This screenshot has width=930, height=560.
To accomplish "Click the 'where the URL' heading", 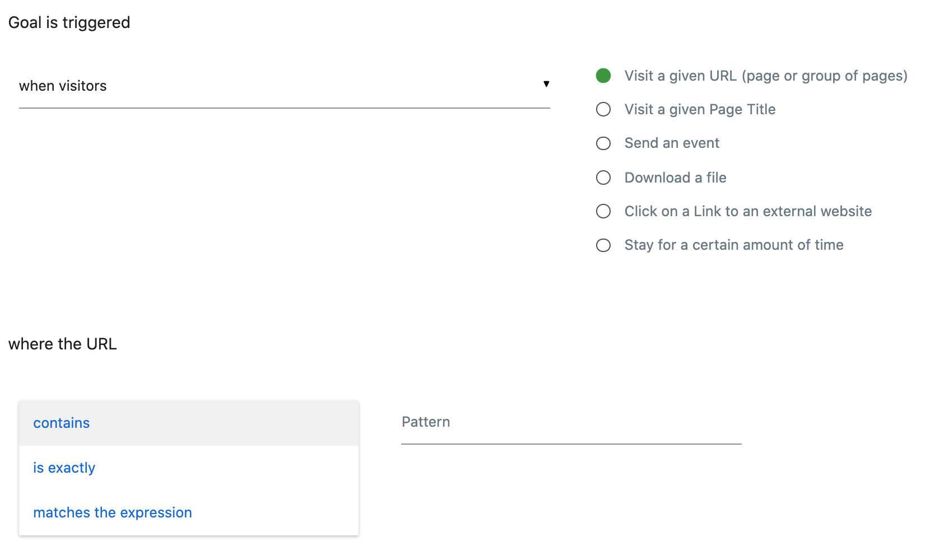I will 63,344.
